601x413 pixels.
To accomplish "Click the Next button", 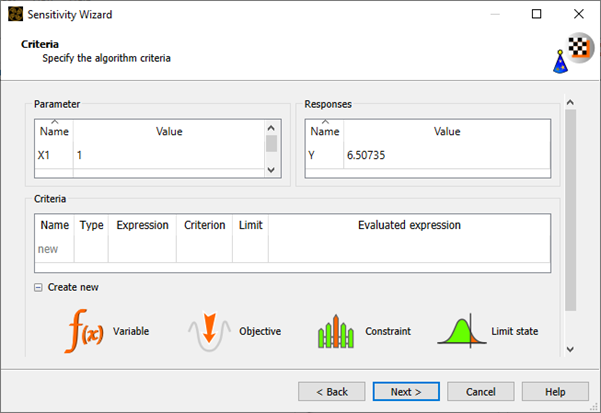I will pyautogui.click(x=406, y=392).
